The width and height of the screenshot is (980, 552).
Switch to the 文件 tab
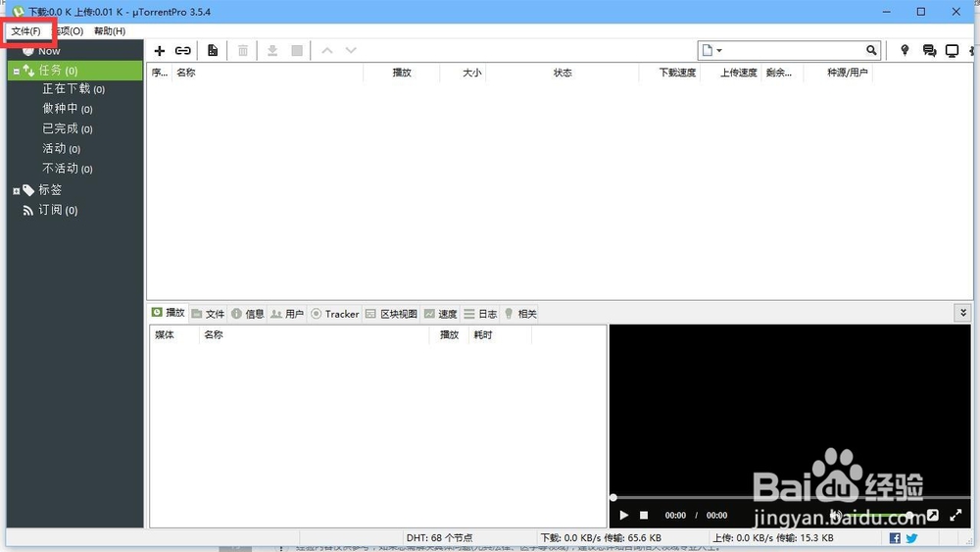point(208,314)
